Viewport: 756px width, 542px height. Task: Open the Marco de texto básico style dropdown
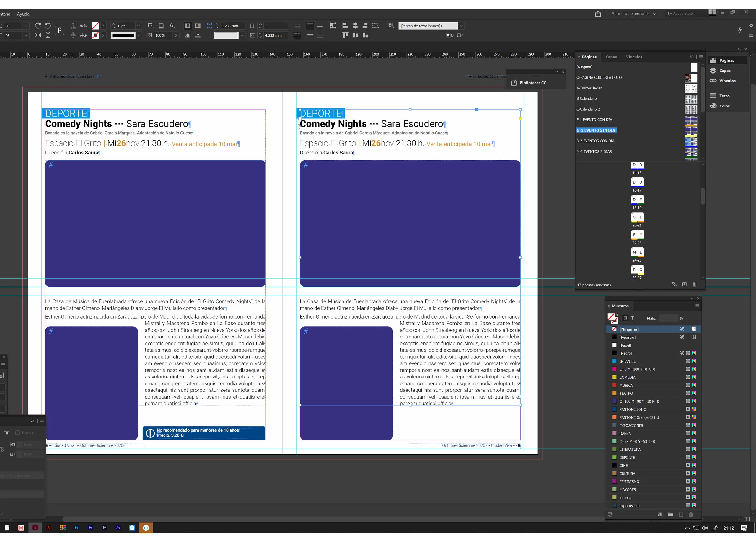pos(461,26)
